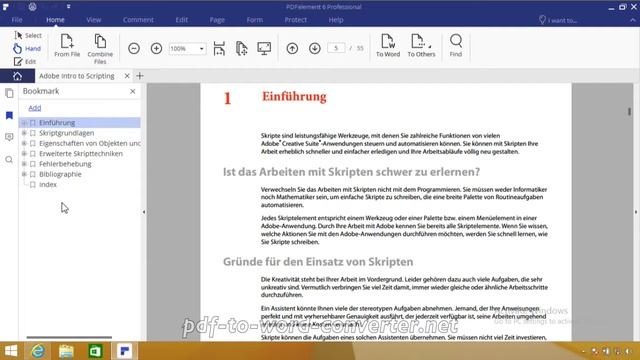Screen dimensions: 640x360
Task: Convert PDF To Others
Action: click(421, 45)
